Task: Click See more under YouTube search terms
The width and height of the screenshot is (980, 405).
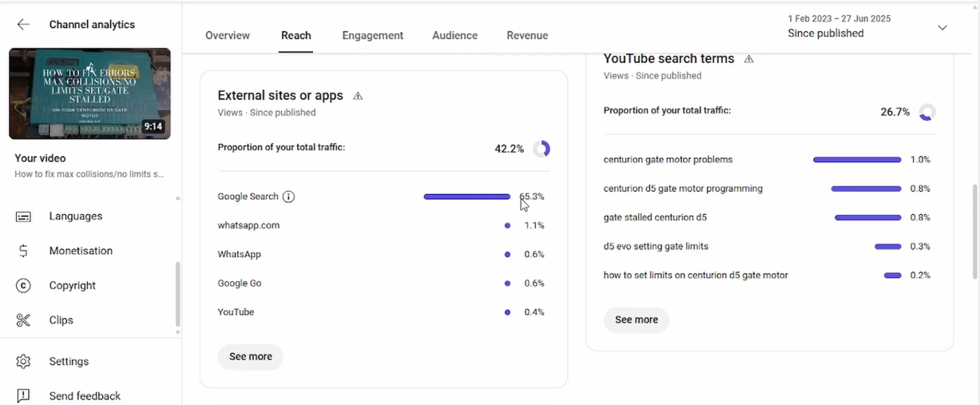Action: 637,320
